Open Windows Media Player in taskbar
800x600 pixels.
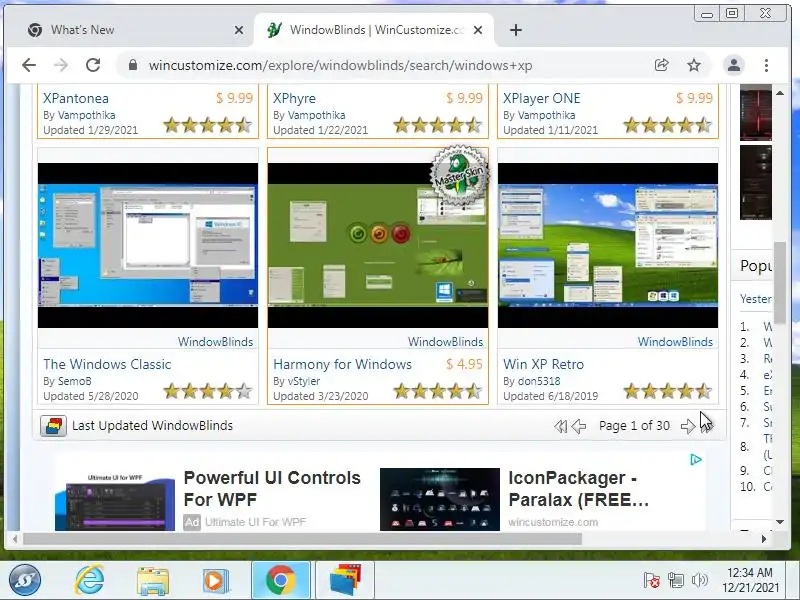click(x=215, y=581)
